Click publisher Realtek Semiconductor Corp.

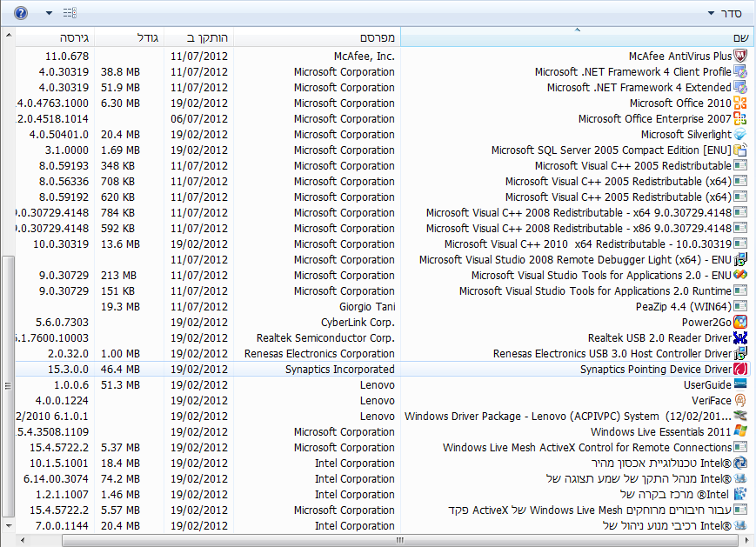pos(325,337)
